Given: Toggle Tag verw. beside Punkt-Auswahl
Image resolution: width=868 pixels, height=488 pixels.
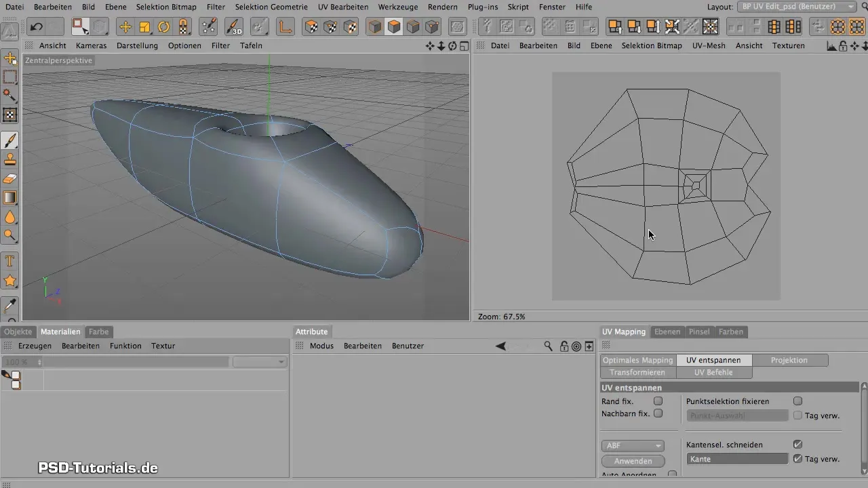Looking at the screenshot, I should pyautogui.click(x=797, y=415).
